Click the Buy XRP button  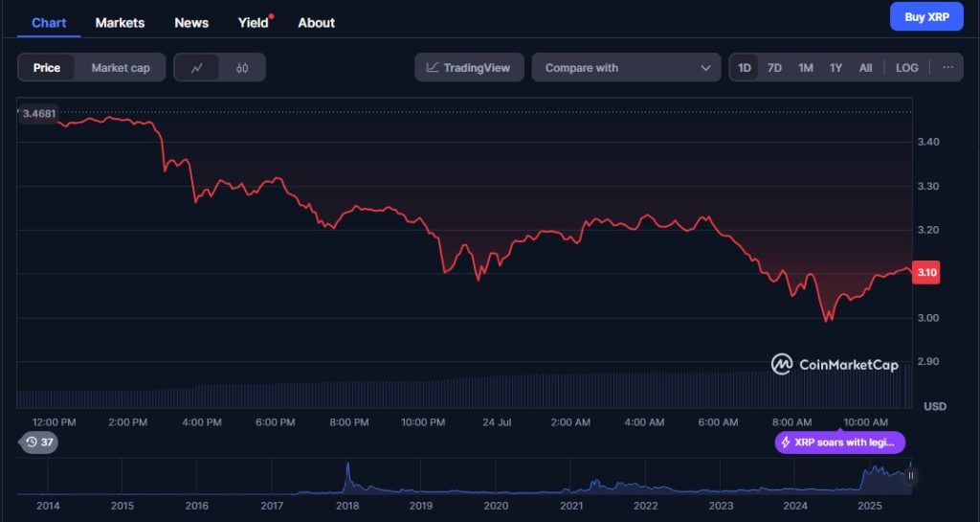(926, 17)
